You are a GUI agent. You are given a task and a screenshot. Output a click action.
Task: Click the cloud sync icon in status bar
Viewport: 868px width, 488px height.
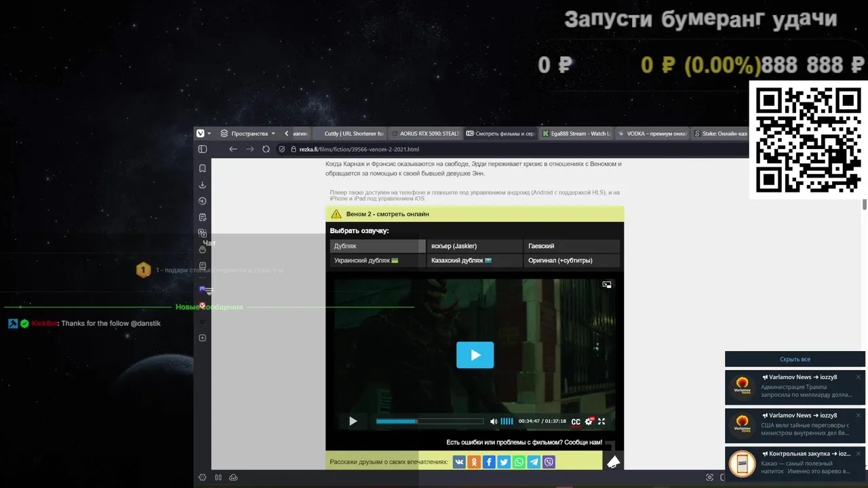point(233,477)
